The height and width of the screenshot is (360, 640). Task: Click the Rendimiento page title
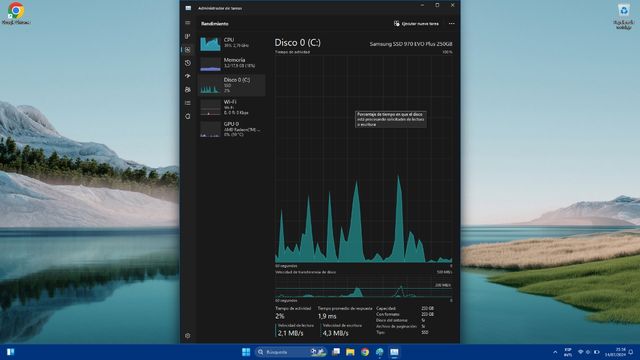tap(215, 24)
